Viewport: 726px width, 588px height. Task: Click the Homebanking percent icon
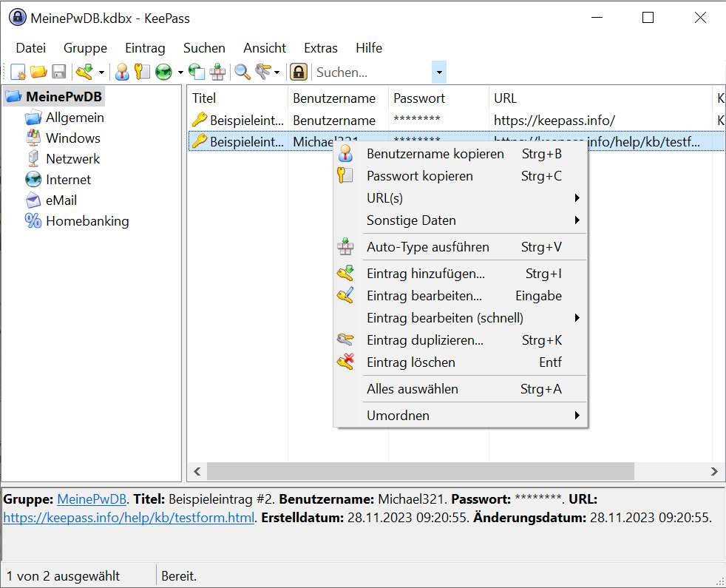(x=33, y=221)
